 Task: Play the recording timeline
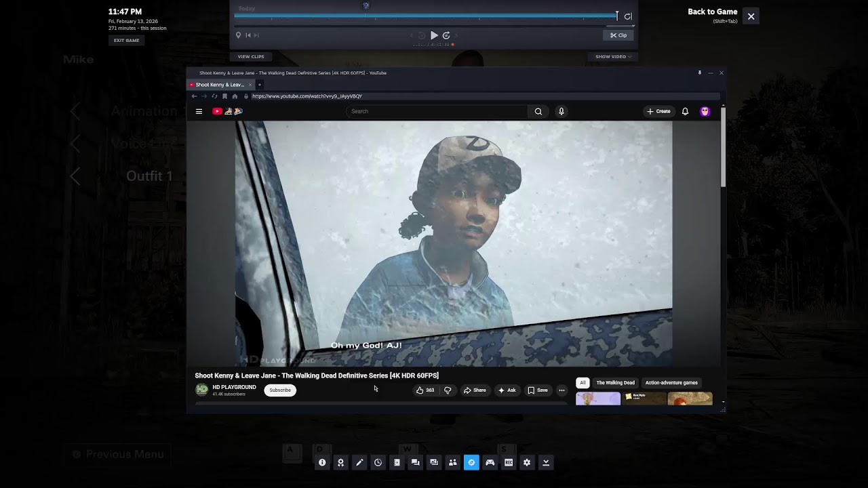coord(434,35)
